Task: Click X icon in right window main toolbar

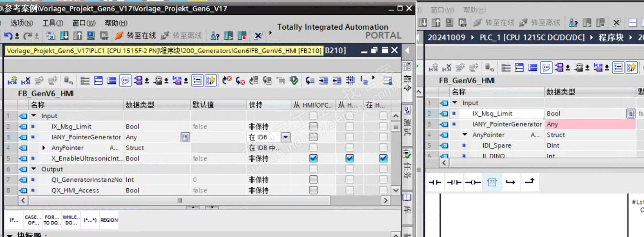Action: (617, 23)
